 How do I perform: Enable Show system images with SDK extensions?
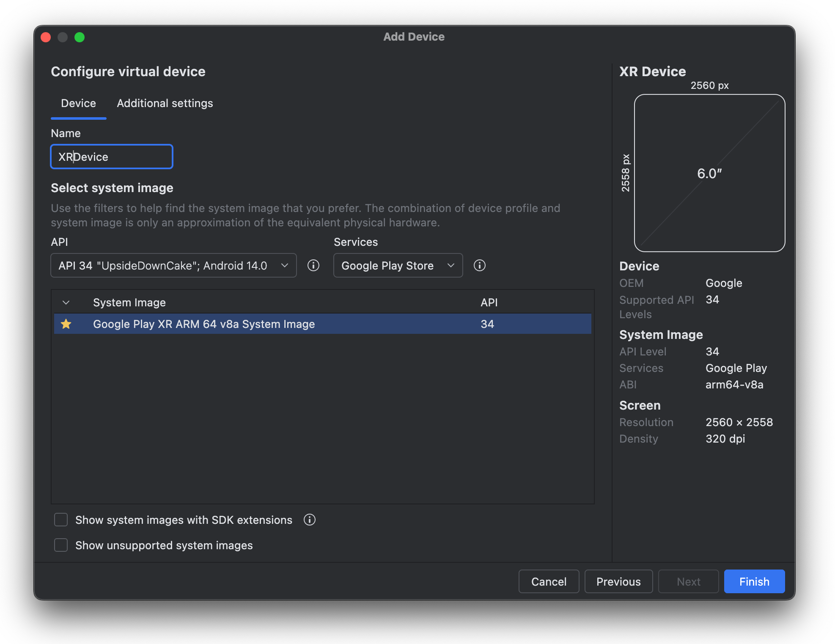(x=61, y=520)
